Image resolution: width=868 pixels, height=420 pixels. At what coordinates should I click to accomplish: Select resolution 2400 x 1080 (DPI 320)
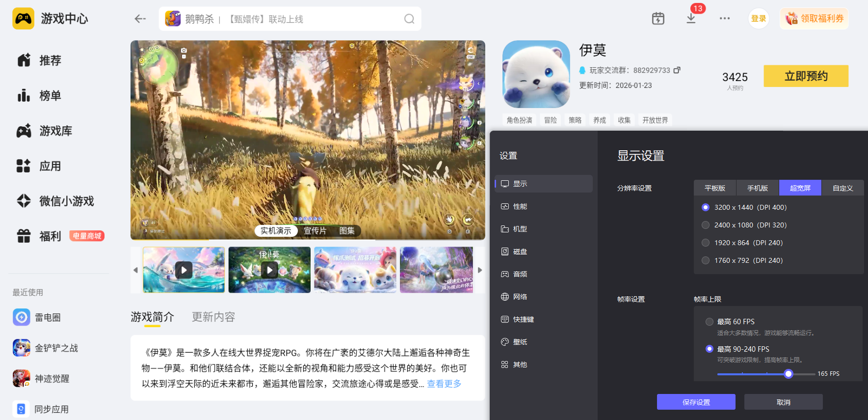point(706,225)
